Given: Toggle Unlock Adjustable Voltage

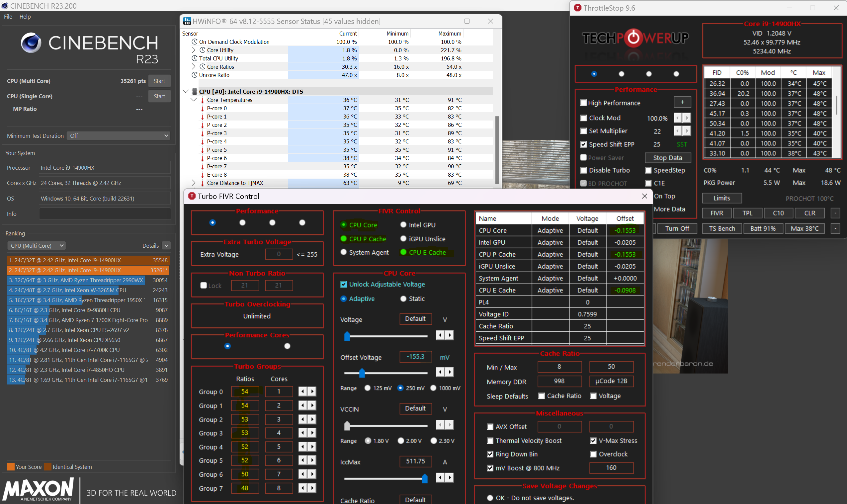Looking at the screenshot, I should pyautogui.click(x=344, y=284).
